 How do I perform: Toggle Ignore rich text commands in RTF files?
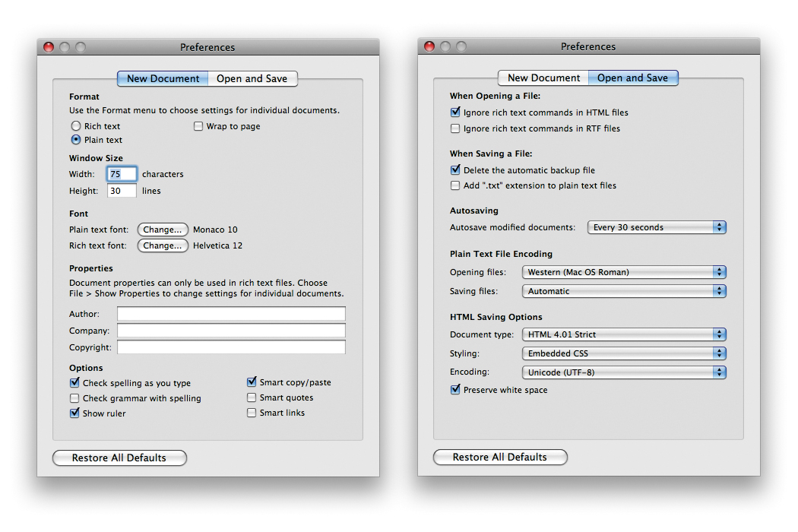click(x=455, y=128)
